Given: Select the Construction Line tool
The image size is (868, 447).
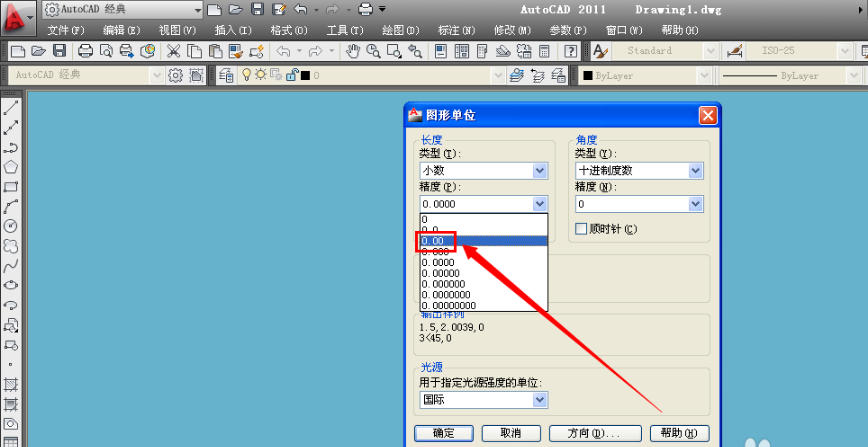Looking at the screenshot, I should [11, 128].
